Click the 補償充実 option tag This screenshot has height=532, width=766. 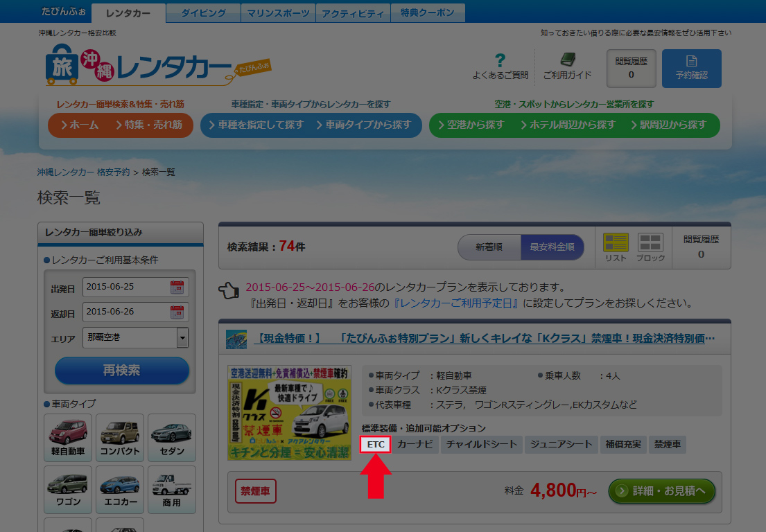pos(623,445)
